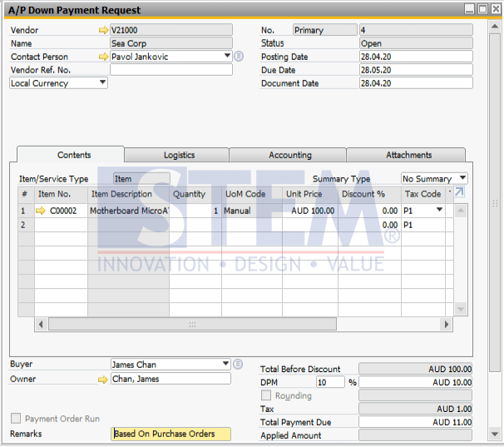Click UoM Code Manual cell
This screenshot has height=447, width=504.
tap(252, 211)
